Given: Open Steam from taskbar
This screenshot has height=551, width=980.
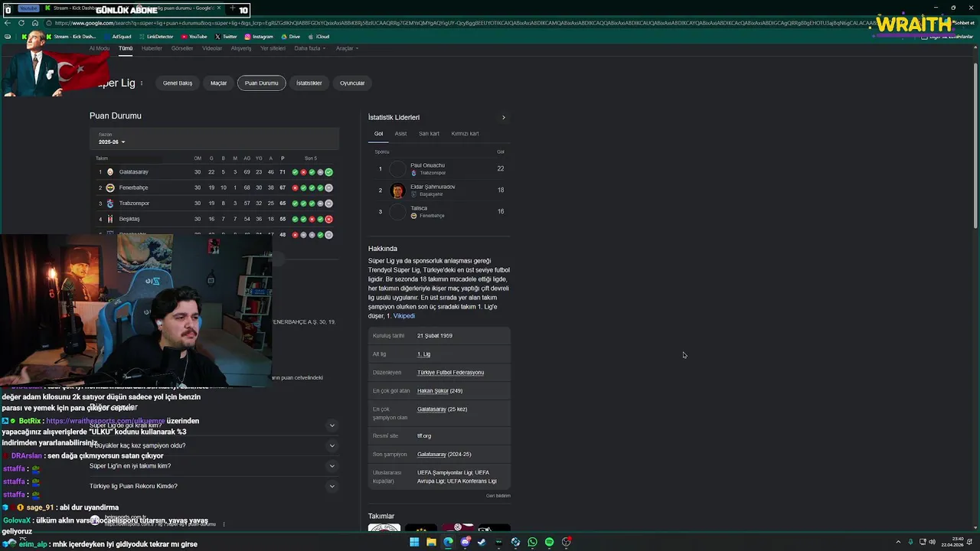Looking at the screenshot, I should (482, 542).
